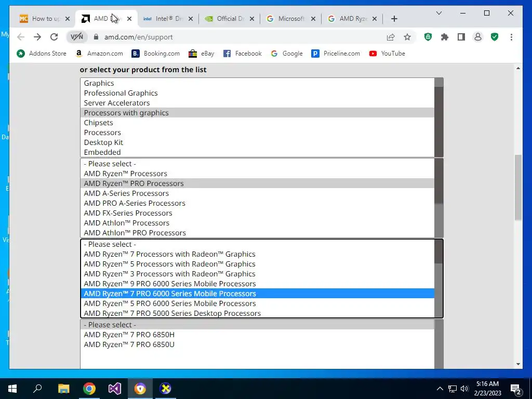Open the Booking.com bookmark
The height and width of the screenshot is (399, 532).
[x=156, y=54]
